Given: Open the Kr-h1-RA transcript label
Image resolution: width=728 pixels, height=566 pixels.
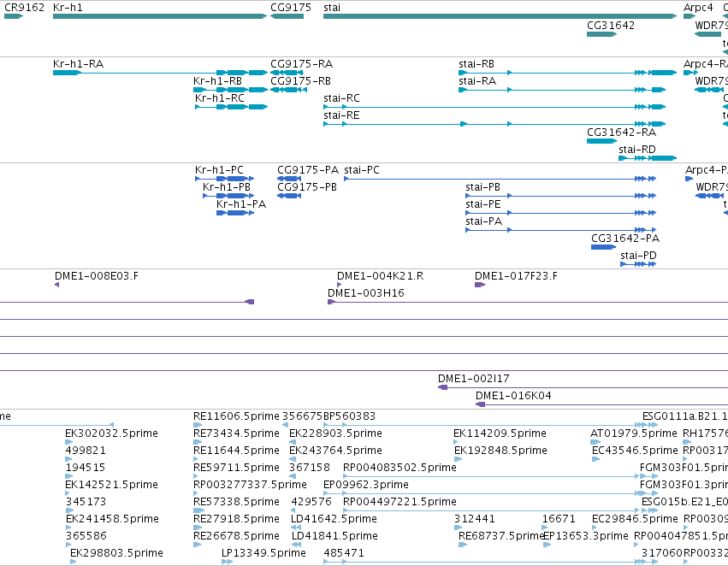Looking at the screenshot, I should 78,64.
